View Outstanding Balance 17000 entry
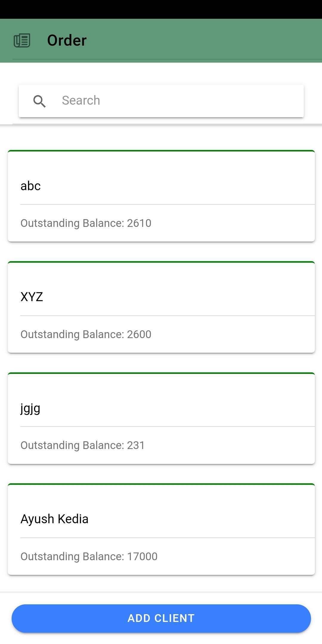Image resolution: width=322 pixels, height=644 pixels. pyautogui.click(x=89, y=556)
